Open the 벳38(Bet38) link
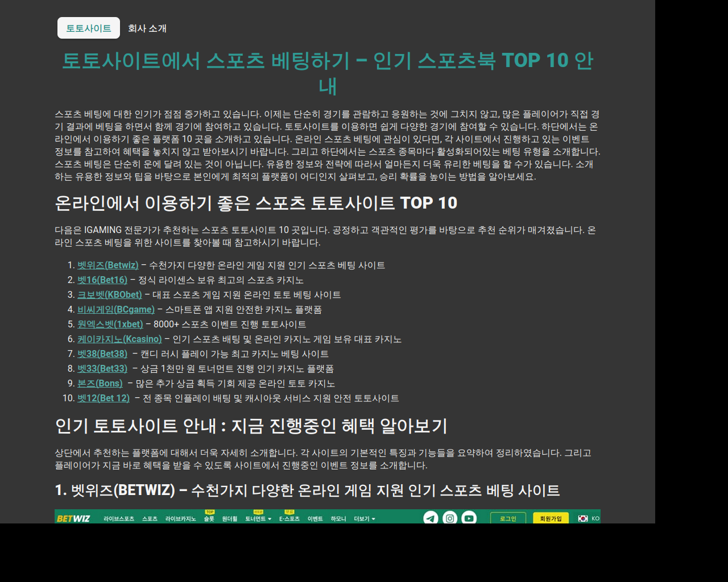 coord(102,354)
